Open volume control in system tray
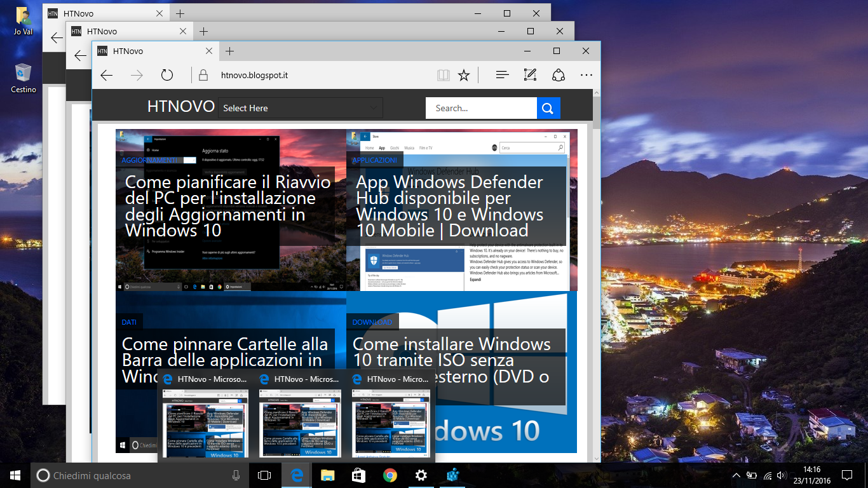Viewport: 868px width, 488px height. [782, 475]
